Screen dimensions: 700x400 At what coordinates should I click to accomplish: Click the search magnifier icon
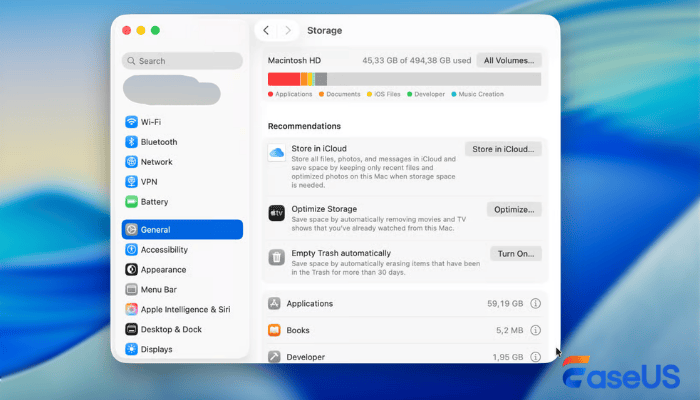coord(131,61)
